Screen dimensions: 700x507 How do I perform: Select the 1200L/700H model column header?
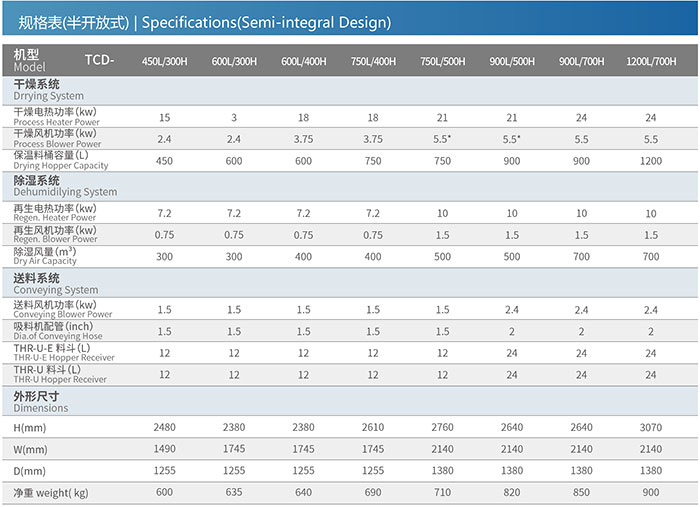click(x=651, y=61)
